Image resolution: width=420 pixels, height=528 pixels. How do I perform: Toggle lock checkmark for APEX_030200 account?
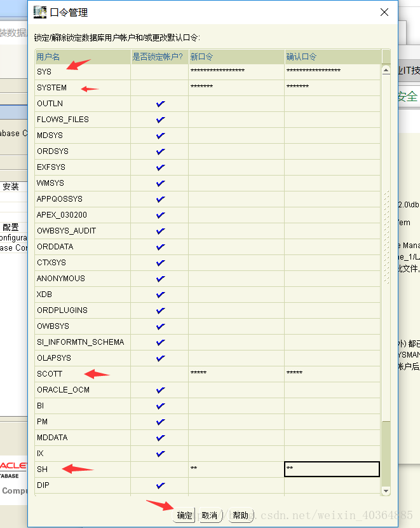160,215
